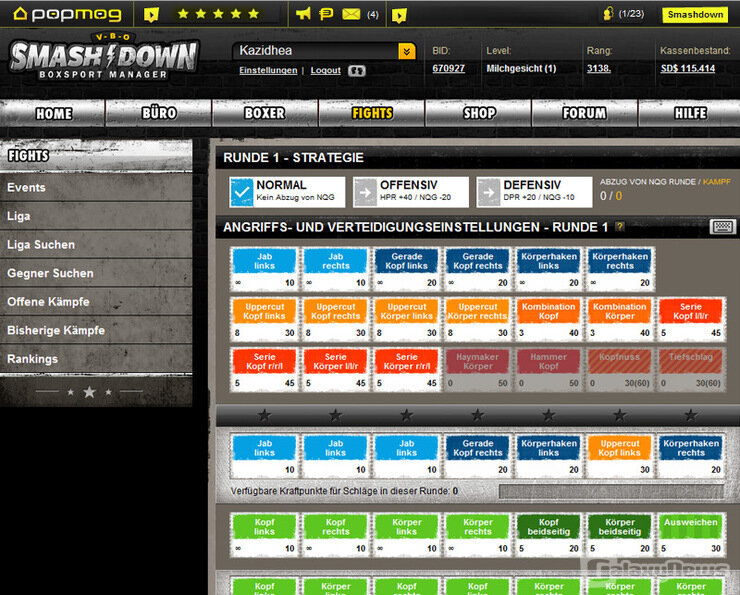Viewport: 740px width, 595px height.
Task: Click the Kraftpunkte progress bar
Action: (x=611, y=491)
